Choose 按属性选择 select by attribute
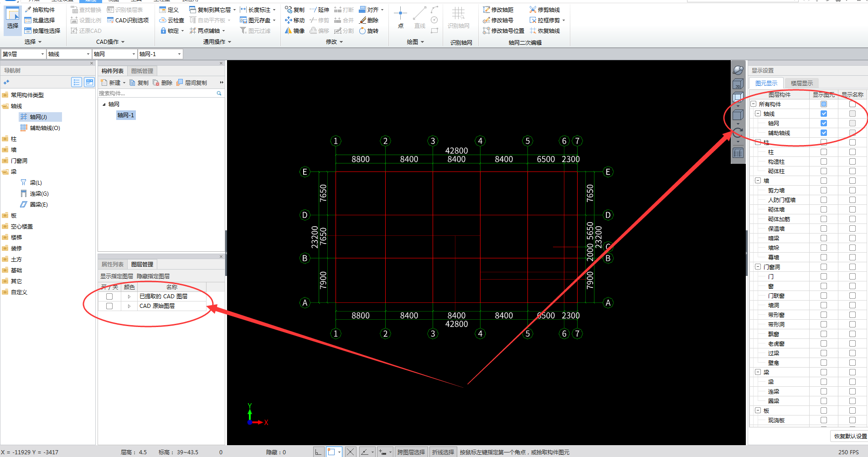The height and width of the screenshot is (457, 868). (x=42, y=31)
